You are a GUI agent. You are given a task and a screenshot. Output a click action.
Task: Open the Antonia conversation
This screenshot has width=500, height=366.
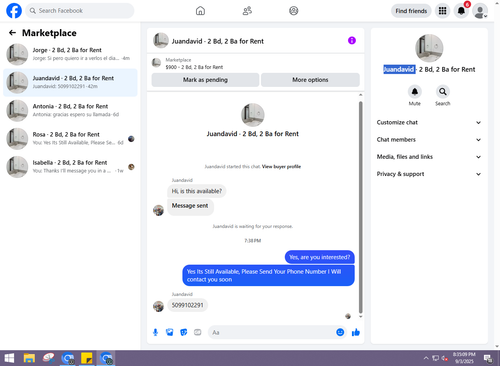(70, 111)
